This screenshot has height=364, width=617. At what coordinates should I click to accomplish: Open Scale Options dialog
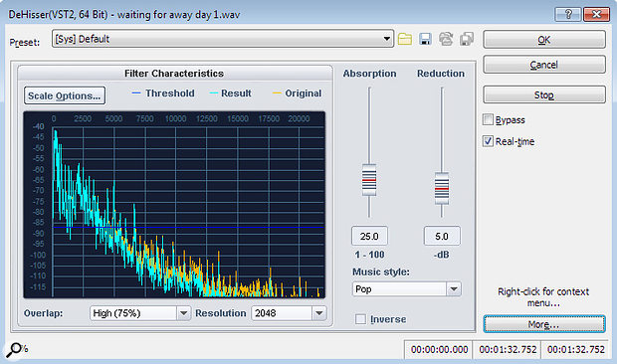click(65, 95)
